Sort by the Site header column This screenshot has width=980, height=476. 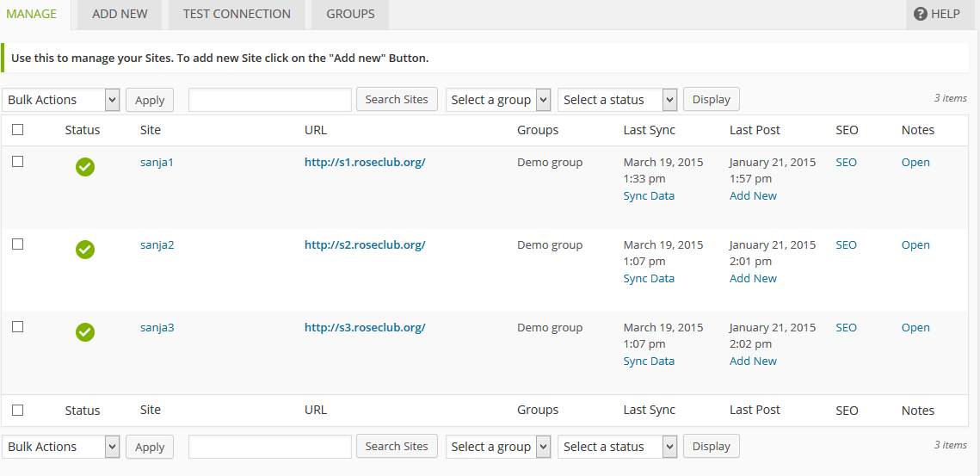150,130
